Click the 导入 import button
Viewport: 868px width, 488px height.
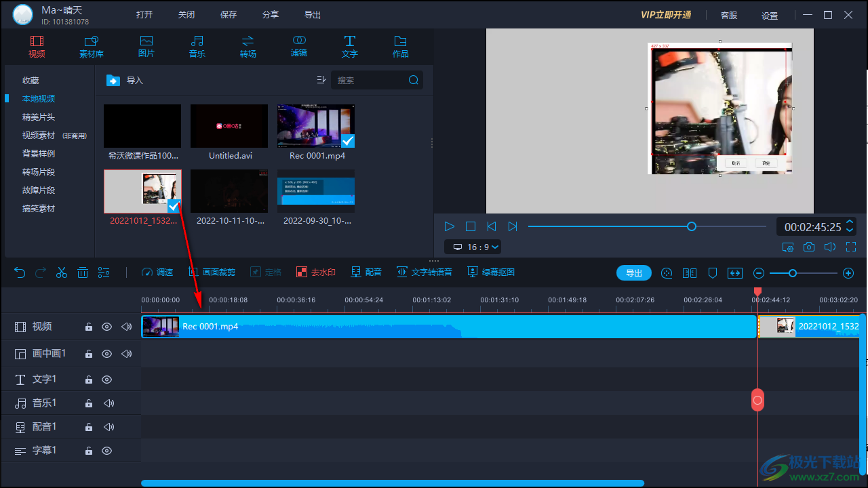point(125,81)
